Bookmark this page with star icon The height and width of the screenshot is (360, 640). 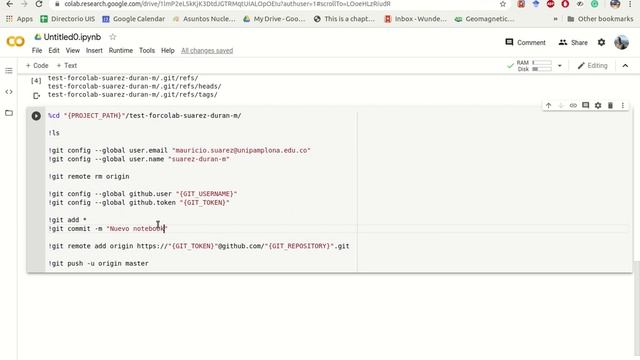tap(503, 4)
